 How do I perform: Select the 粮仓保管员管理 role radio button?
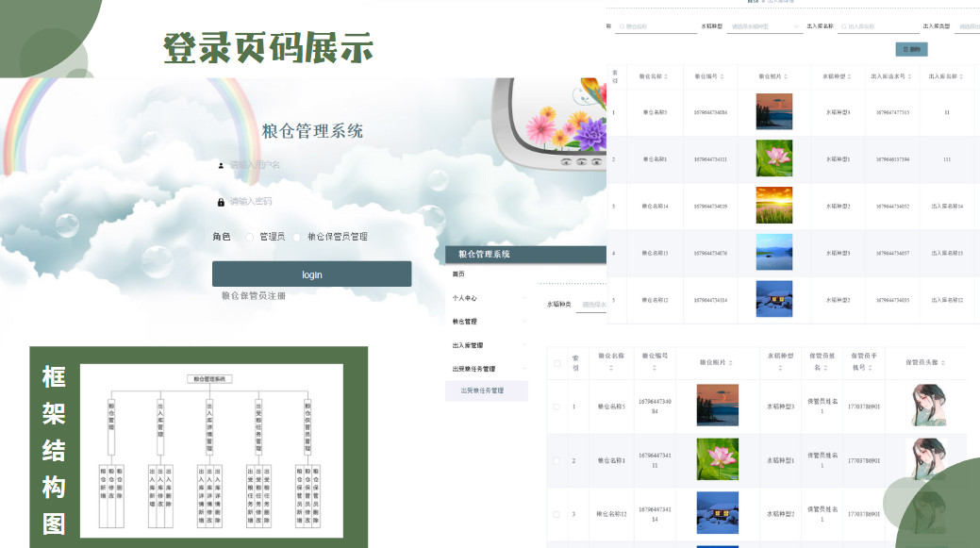pos(297,237)
